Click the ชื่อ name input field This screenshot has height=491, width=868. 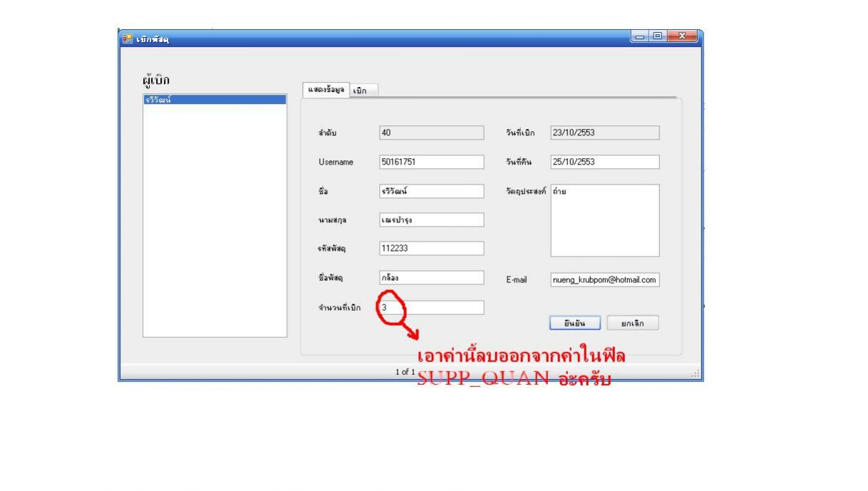431,191
